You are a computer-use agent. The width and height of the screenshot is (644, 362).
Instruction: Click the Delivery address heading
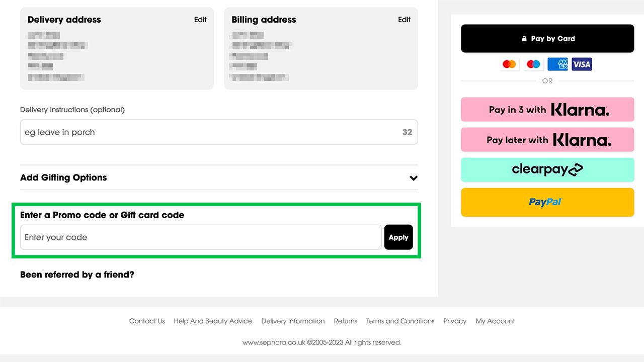click(x=64, y=20)
